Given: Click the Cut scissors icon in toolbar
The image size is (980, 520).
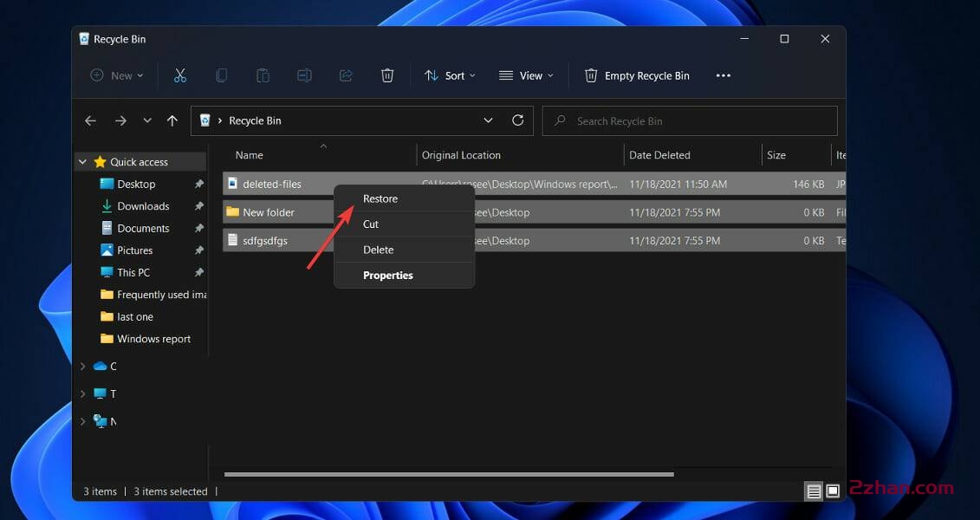Looking at the screenshot, I should (180, 75).
